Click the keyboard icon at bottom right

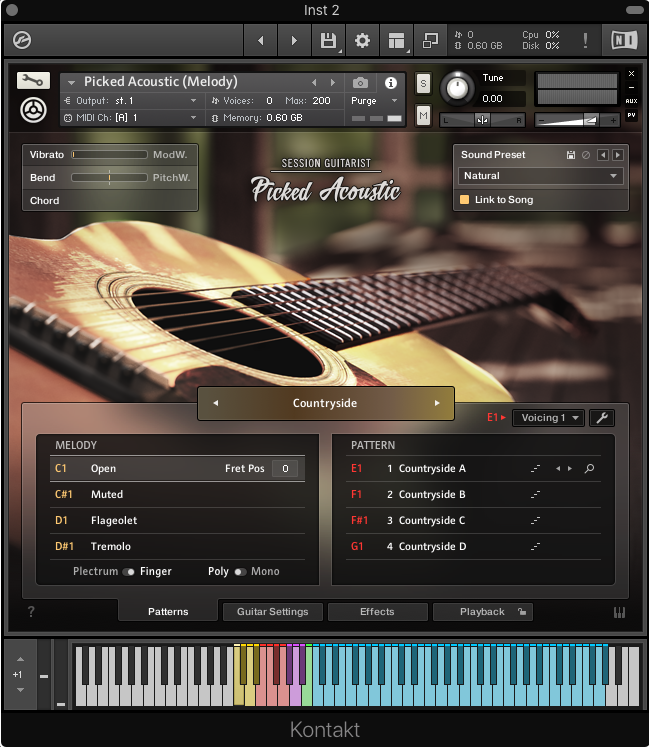click(x=619, y=612)
